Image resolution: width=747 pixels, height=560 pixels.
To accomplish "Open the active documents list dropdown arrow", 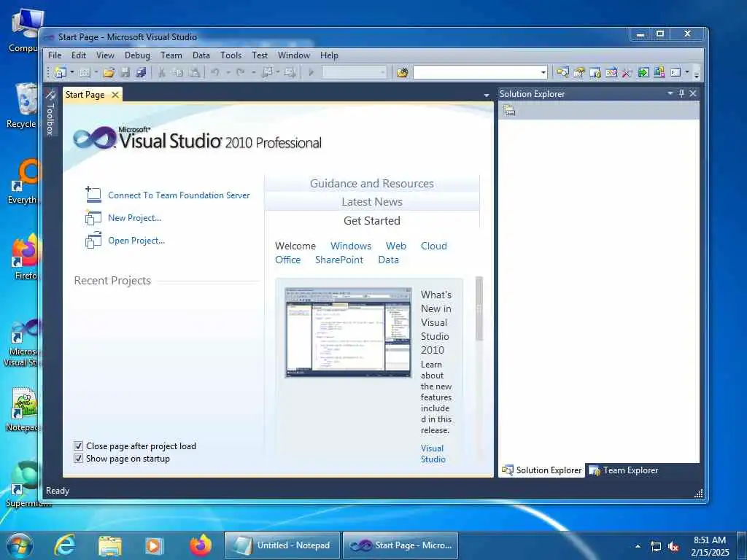I will point(487,96).
